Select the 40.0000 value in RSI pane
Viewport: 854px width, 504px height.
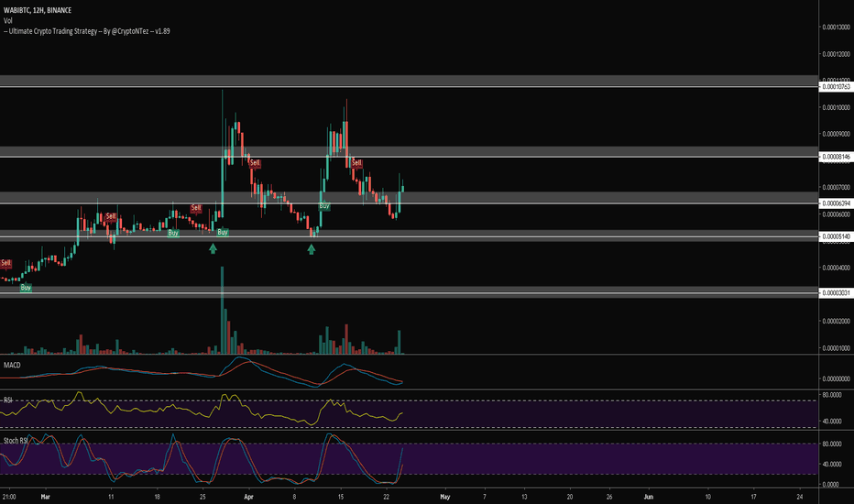832,422
